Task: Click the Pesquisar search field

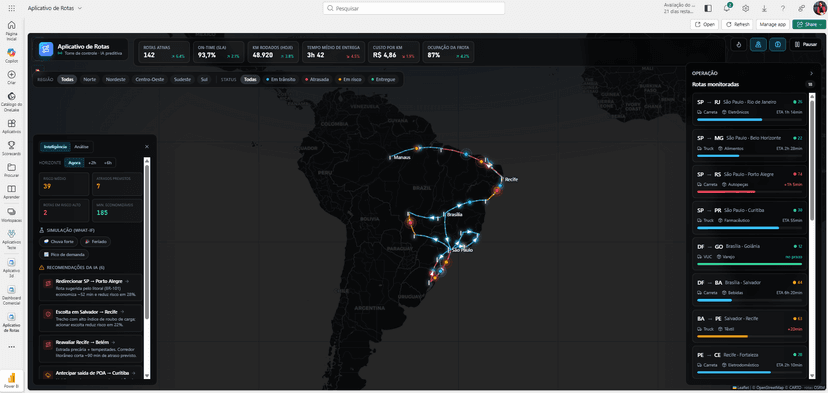Action: (x=413, y=8)
